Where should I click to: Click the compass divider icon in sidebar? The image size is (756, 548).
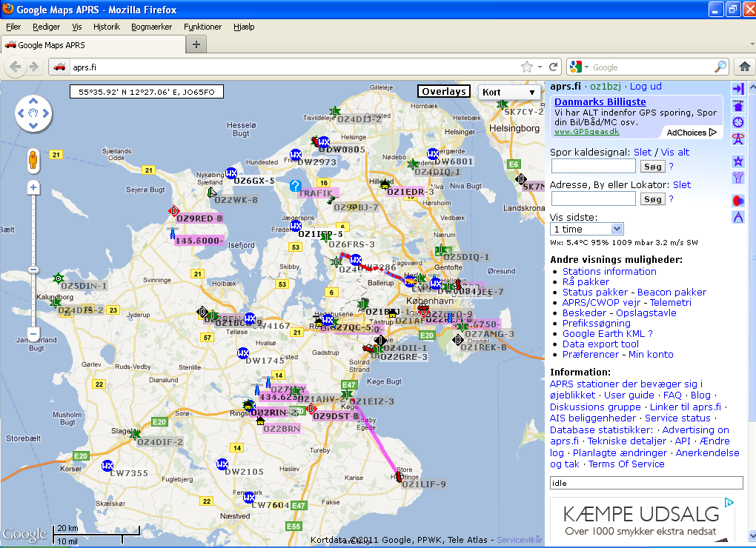(737, 217)
